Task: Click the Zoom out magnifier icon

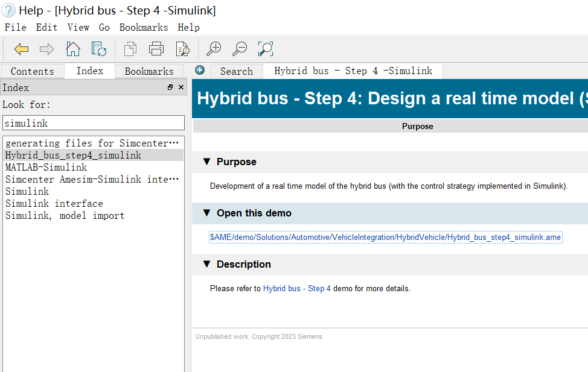Action: (x=240, y=49)
